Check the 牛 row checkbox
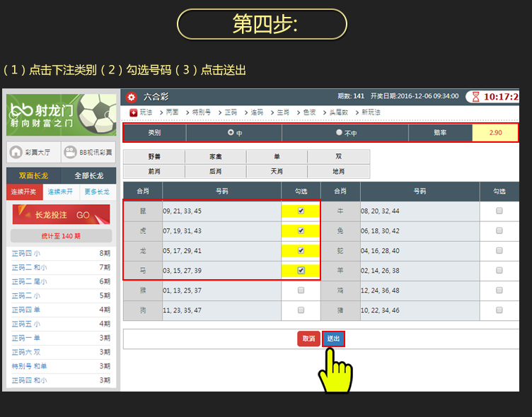This screenshot has height=417, width=532. point(499,211)
